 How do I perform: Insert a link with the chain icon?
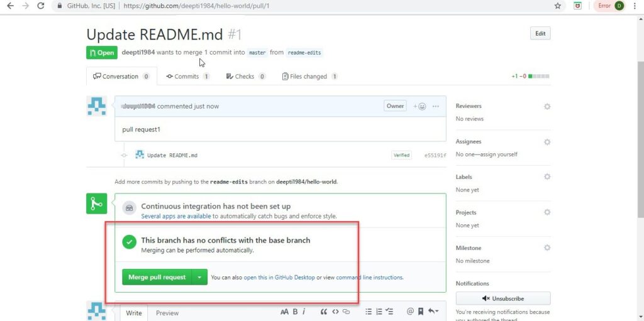pos(347,312)
